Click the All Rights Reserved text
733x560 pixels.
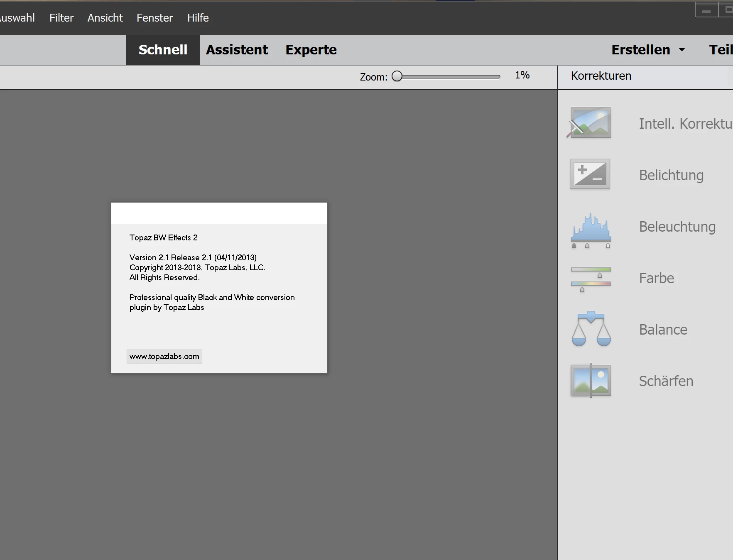pos(164,277)
